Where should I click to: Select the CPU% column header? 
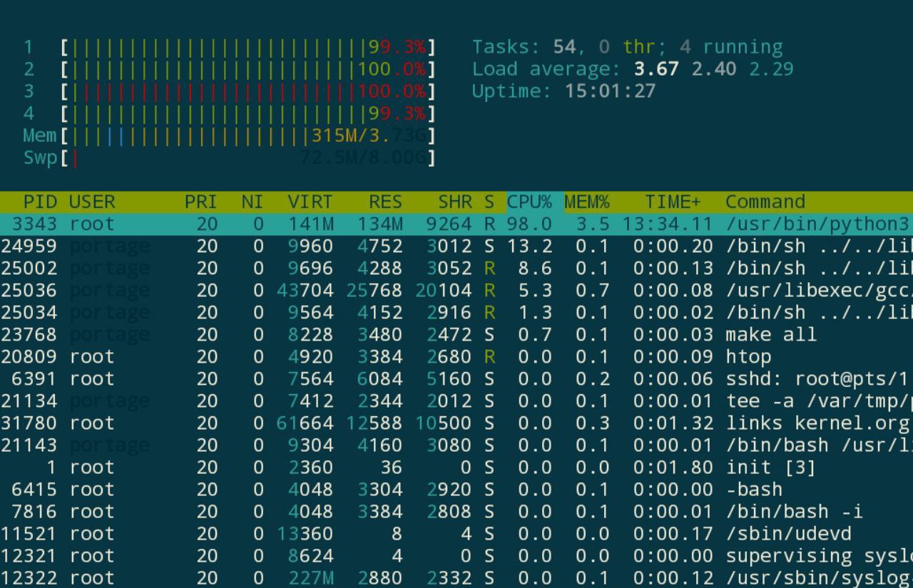529,202
